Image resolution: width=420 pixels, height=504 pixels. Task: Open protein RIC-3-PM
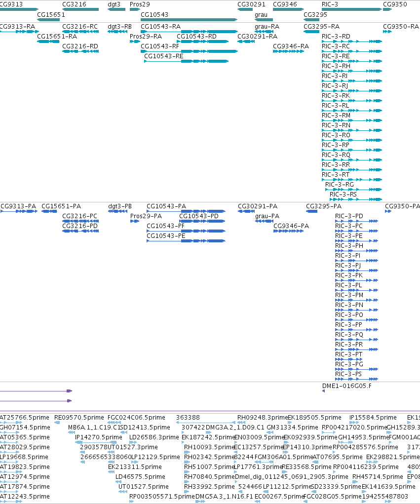(x=349, y=295)
